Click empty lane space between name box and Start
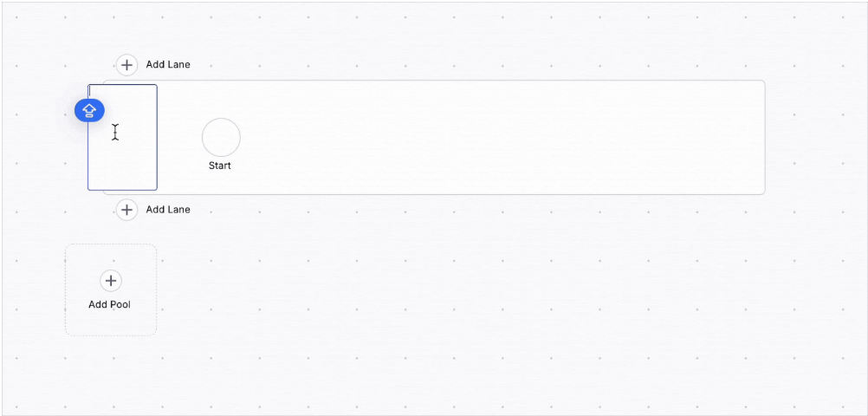 [x=179, y=138]
